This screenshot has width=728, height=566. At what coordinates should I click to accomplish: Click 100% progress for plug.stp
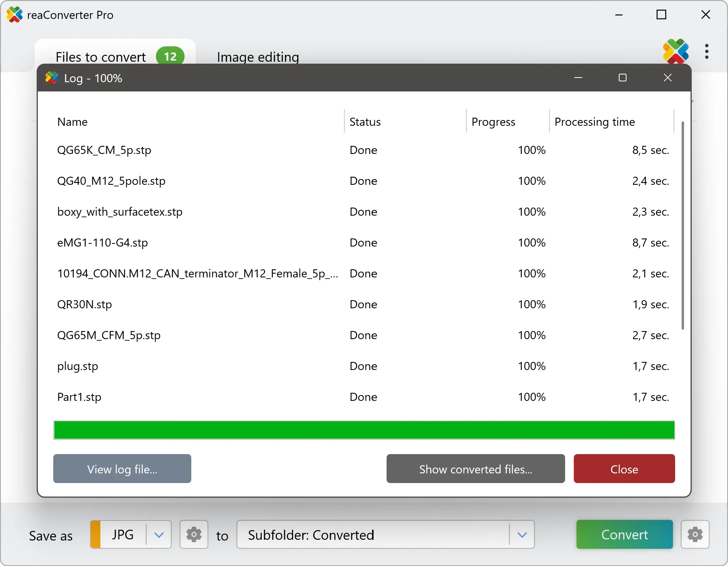(x=532, y=366)
